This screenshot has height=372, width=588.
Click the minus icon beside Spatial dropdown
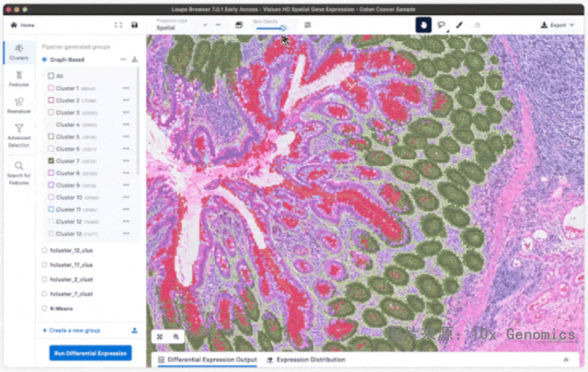218,25
